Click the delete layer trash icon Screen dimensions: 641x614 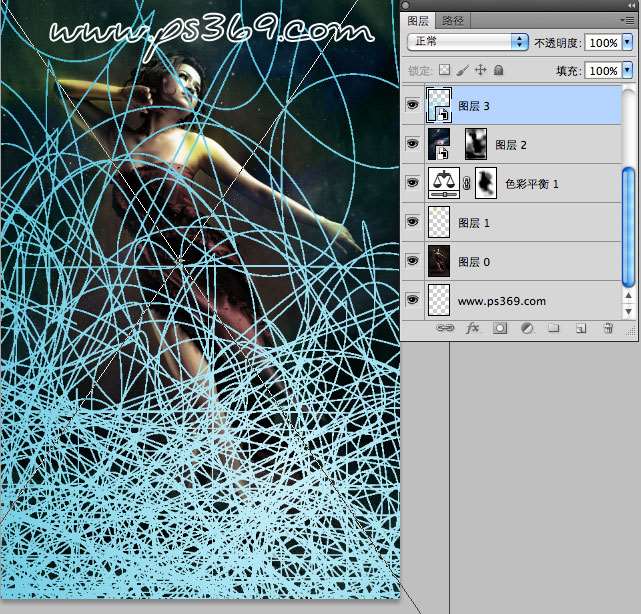pyautogui.click(x=607, y=328)
